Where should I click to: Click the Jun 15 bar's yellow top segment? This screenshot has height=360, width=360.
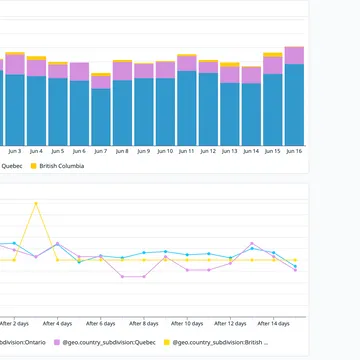[x=273, y=55]
